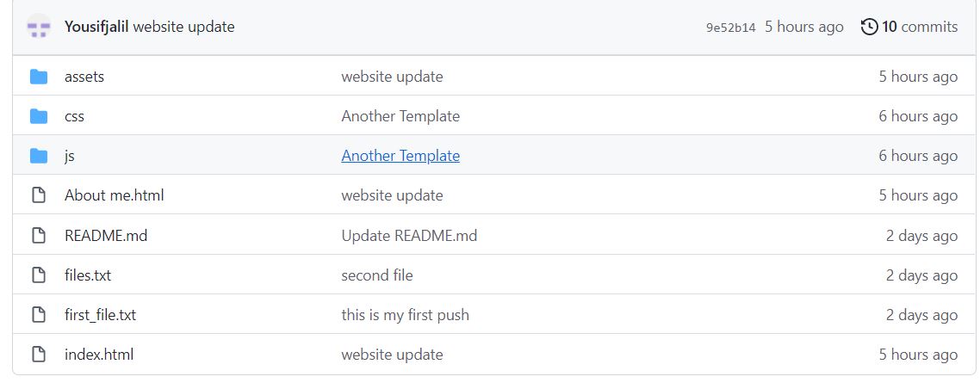This screenshot has width=980, height=389.
Task: Click the Yousifjalil avatar icon
Action: tap(39, 27)
